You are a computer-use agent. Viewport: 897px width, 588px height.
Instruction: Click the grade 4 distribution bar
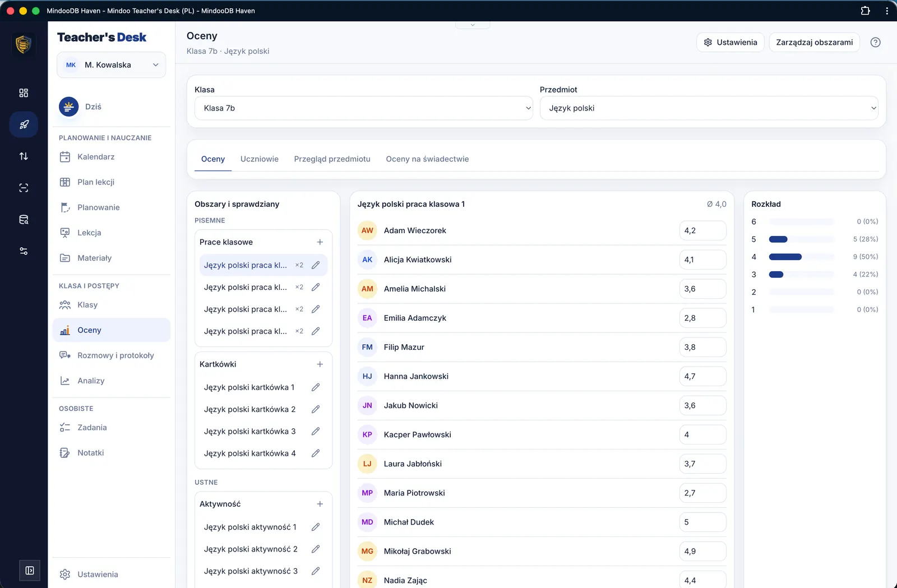[801, 257]
